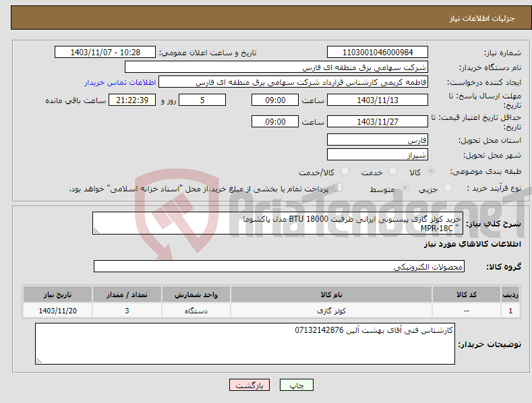The image size is (532, 403).
Task: Click the شماره نیاز field 1103001046000984
Action: [378, 53]
